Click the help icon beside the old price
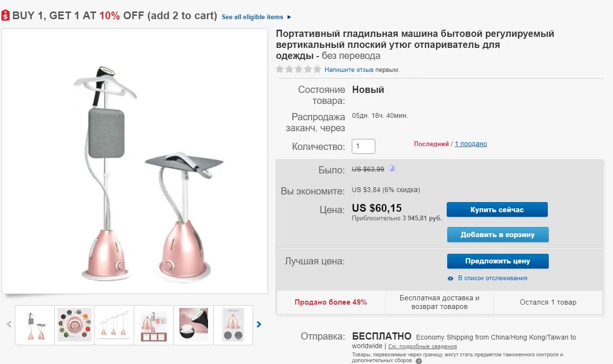613x364 pixels. (392, 169)
